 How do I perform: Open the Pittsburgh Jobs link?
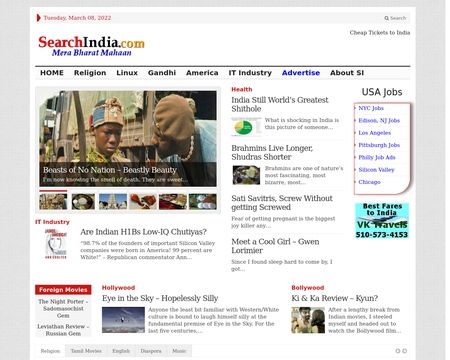(379, 145)
